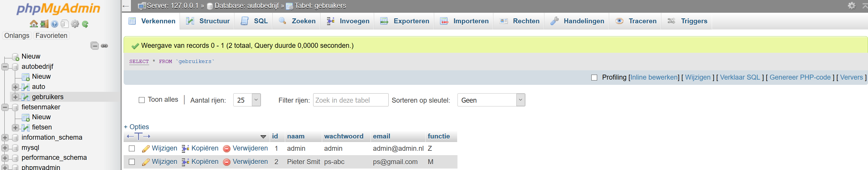Switch to the Structuur tab
The image size is (868, 170).
[x=207, y=21]
